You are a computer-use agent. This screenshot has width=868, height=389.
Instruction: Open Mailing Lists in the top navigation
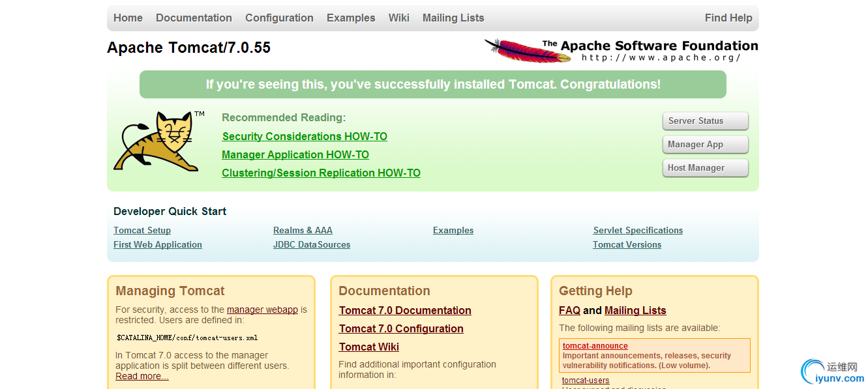pyautogui.click(x=453, y=18)
